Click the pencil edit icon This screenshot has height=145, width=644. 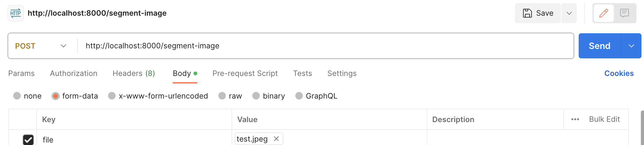[603, 13]
